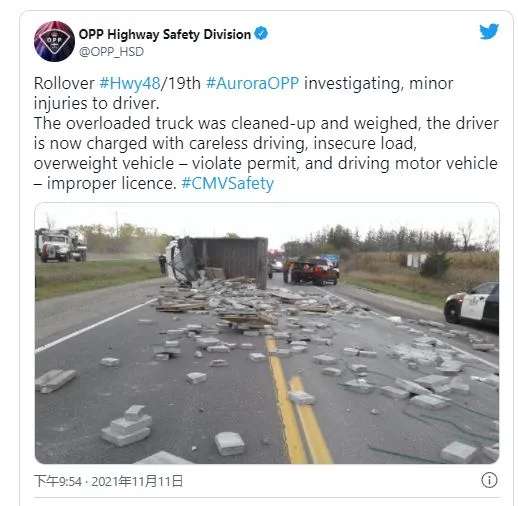This screenshot has width=518, height=506.
Task: Click the info icon beside the timestamp
Action: coord(489,480)
